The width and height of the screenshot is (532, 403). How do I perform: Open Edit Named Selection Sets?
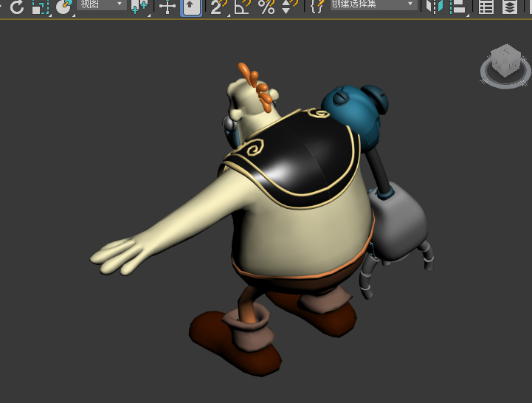point(317,7)
